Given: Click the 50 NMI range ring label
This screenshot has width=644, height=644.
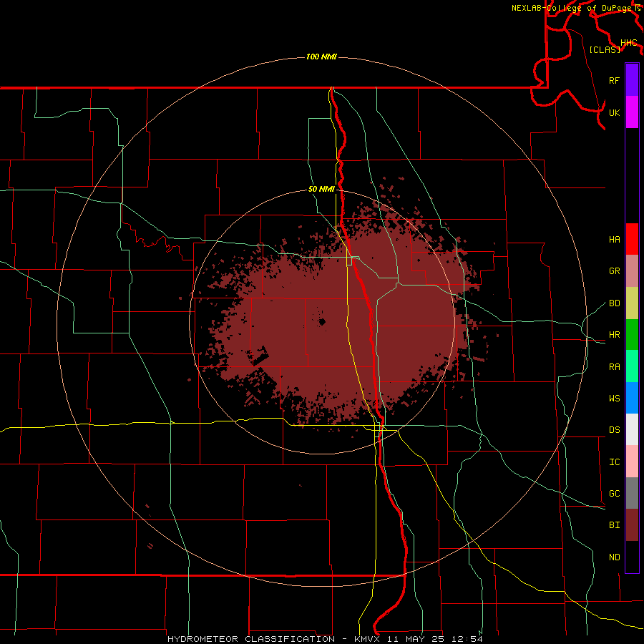Looking at the screenshot, I should pos(321,190).
